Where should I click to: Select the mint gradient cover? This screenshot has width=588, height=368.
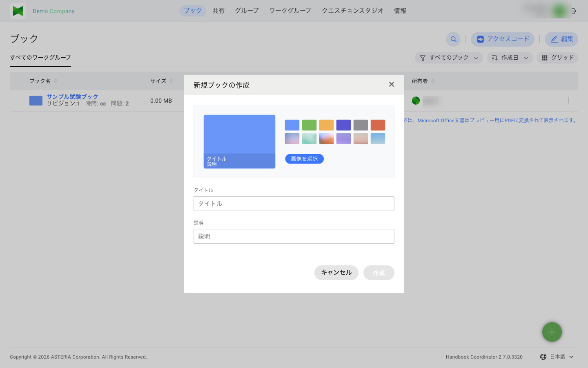[x=309, y=139]
